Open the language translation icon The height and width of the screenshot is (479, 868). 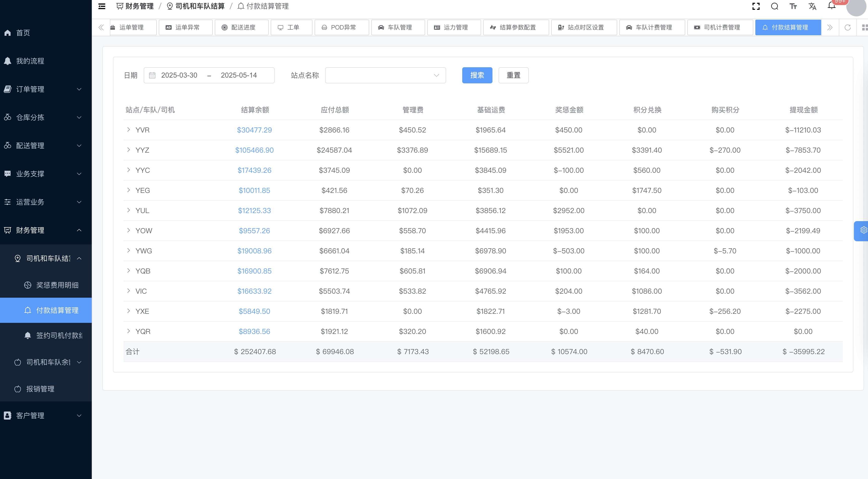click(812, 6)
